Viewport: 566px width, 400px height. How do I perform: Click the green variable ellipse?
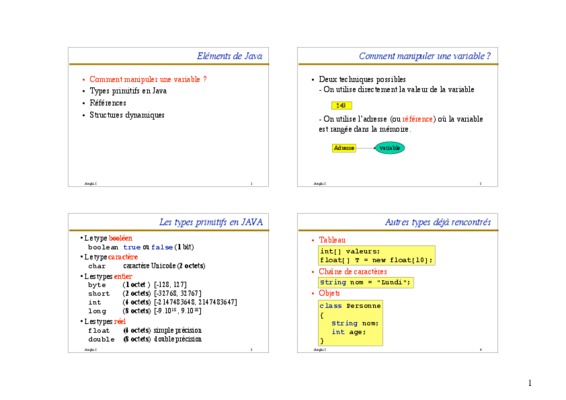389,148
